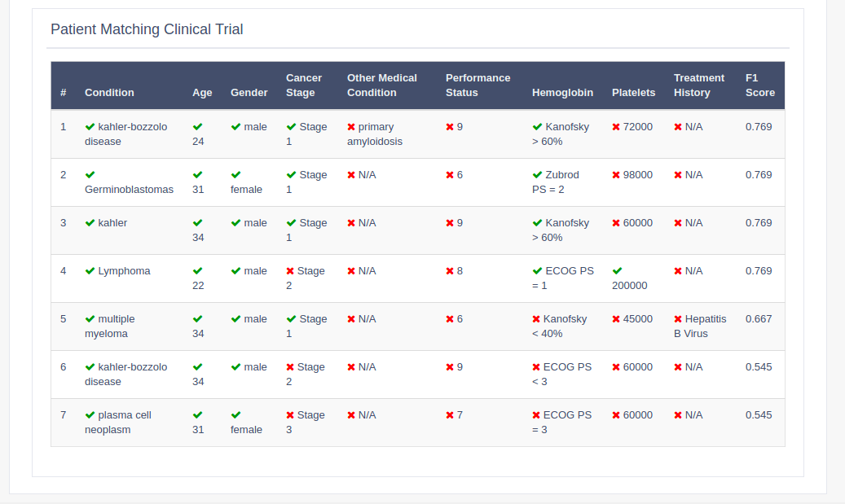The height and width of the screenshot is (504, 845).
Task: Click green check next to 200000 platelets
Action: pyautogui.click(x=617, y=271)
